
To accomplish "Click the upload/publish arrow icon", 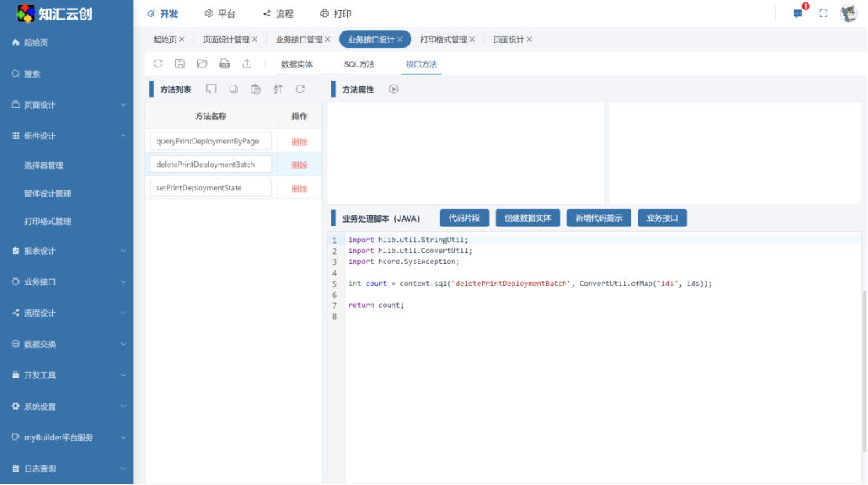I will click(247, 63).
